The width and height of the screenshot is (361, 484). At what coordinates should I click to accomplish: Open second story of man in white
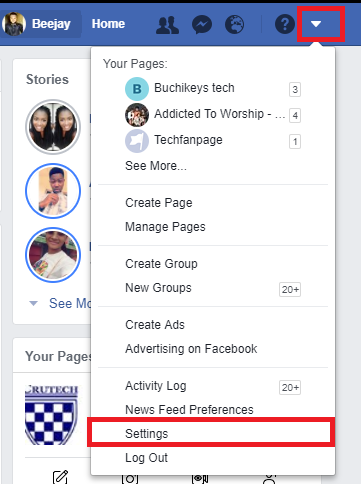click(x=53, y=191)
